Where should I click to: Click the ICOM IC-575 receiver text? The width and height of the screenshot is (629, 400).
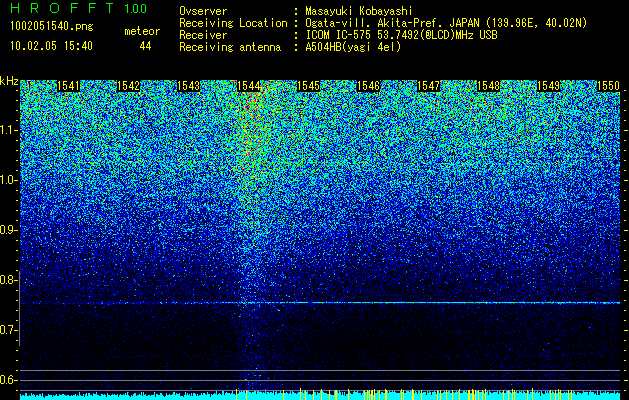pyautogui.click(x=401, y=35)
